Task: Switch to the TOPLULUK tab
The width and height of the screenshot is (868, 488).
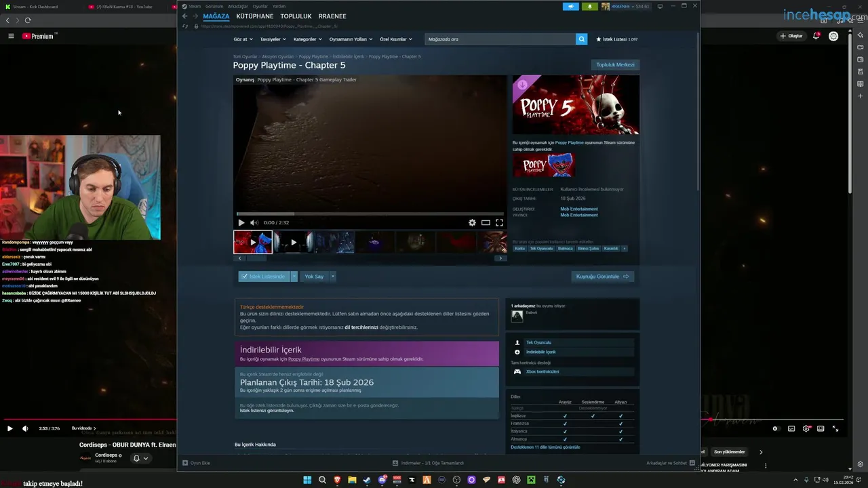Action: [296, 16]
